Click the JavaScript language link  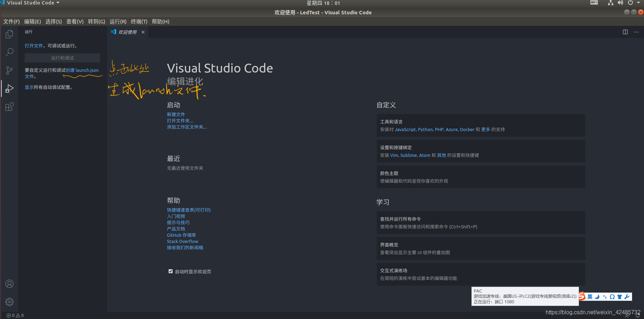click(405, 129)
